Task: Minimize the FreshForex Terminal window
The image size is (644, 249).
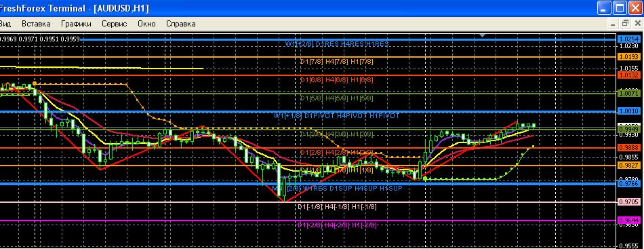Action: (604, 8)
